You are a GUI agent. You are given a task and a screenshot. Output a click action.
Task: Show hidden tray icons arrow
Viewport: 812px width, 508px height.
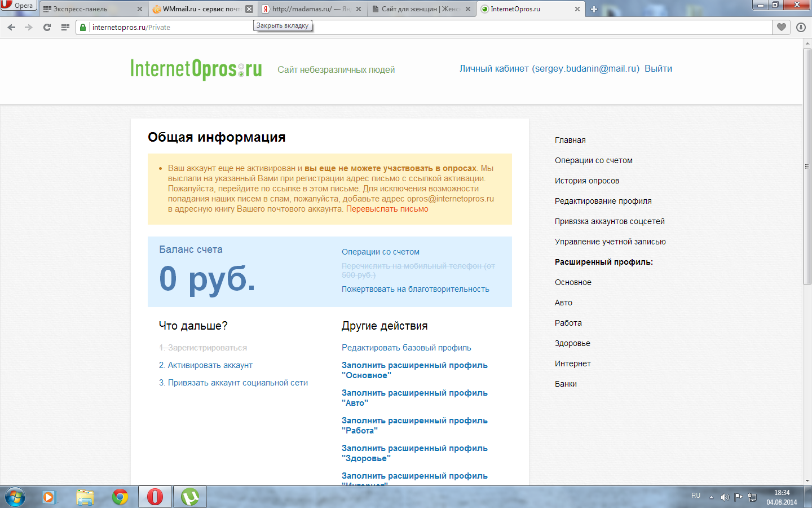(x=711, y=497)
